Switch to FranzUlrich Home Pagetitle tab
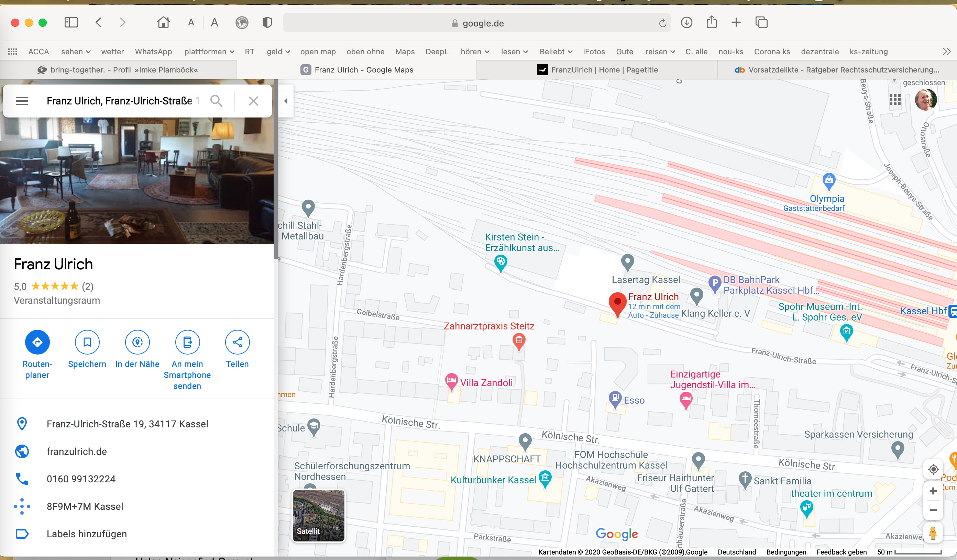This screenshot has width=957, height=560. 597,70
